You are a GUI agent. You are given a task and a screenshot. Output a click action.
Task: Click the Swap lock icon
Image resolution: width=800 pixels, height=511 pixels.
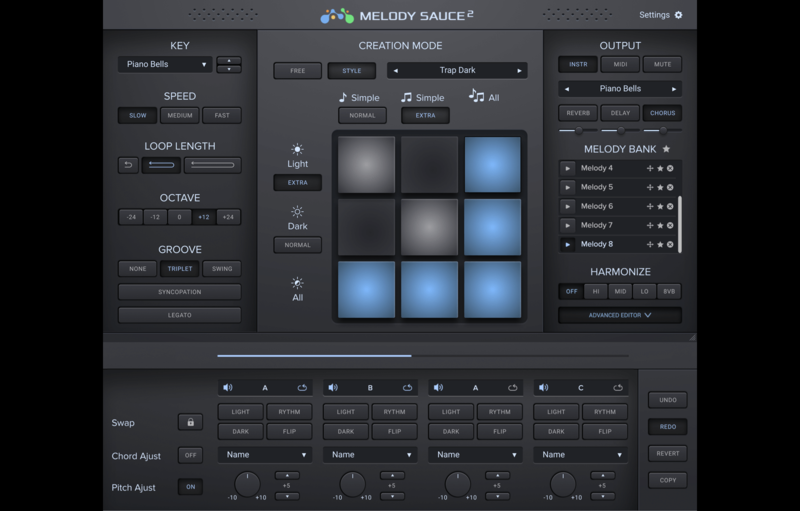(x=190, y=422)
